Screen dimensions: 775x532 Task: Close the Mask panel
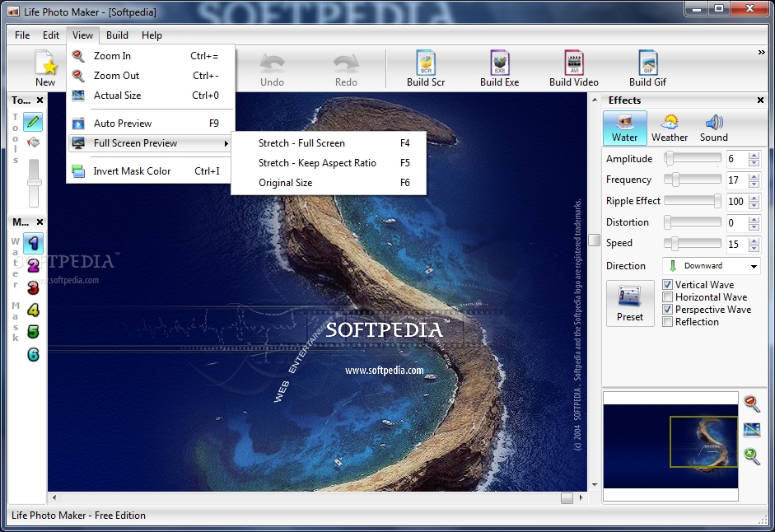[40, 222]
